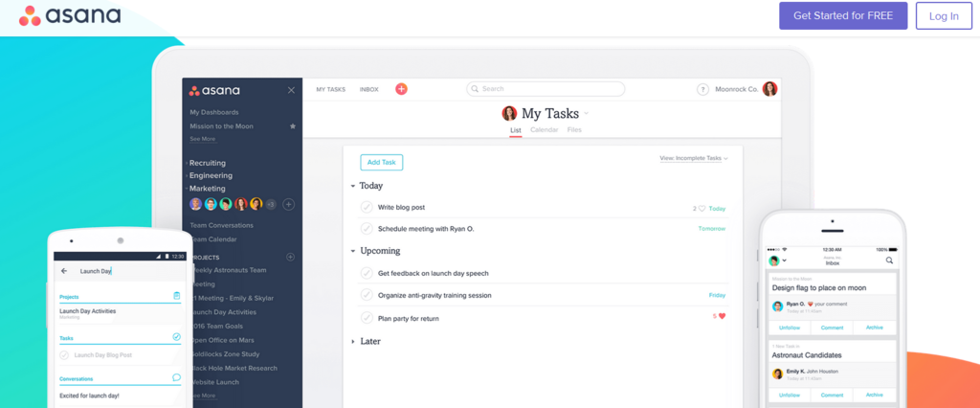Check off Write blog post task

pos(367,207)
